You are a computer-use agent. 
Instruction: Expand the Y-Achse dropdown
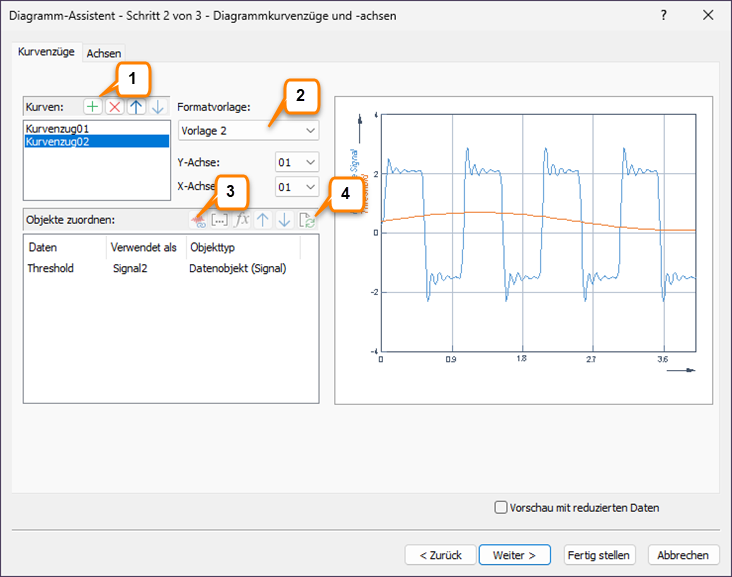[296, 161]
